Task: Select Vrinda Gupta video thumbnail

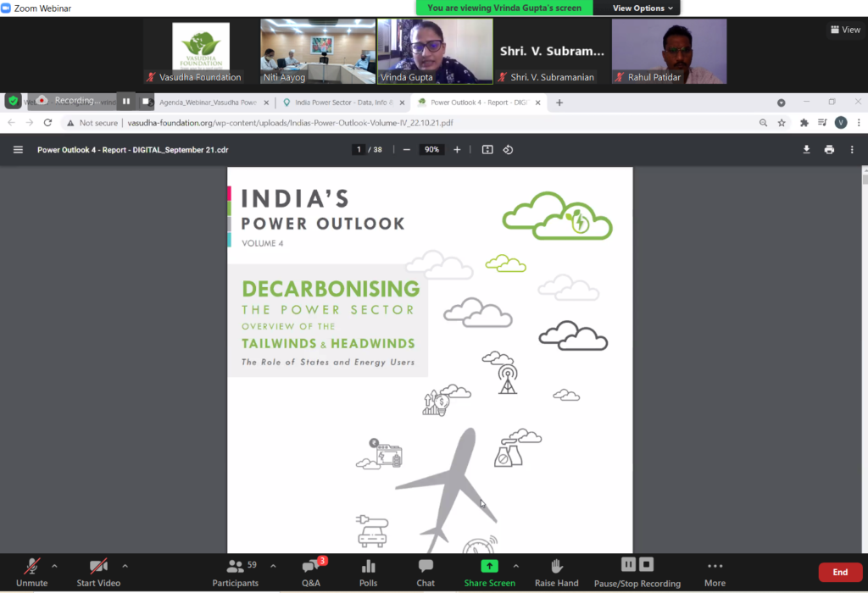Action: pyautogui.click(x=435, y=52)
